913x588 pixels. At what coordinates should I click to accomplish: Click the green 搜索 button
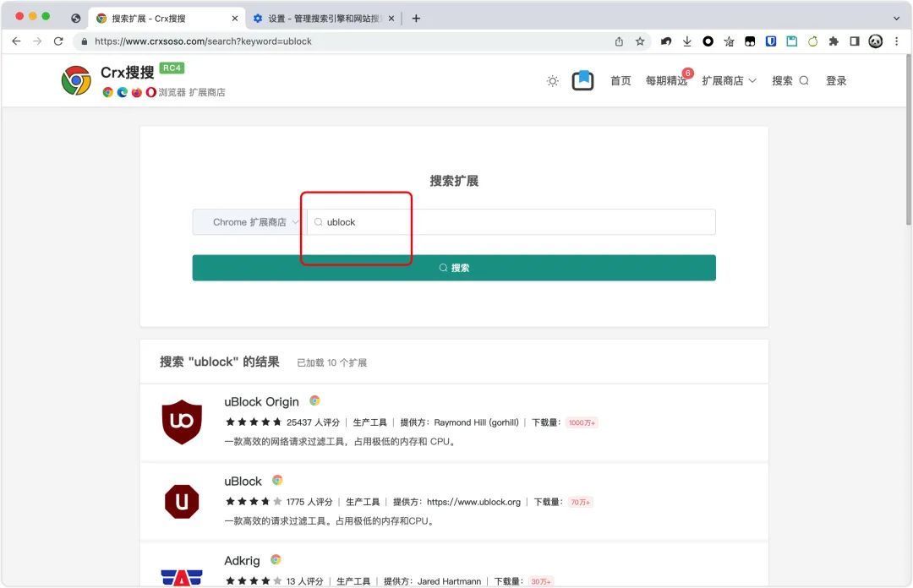pos(454,268)
